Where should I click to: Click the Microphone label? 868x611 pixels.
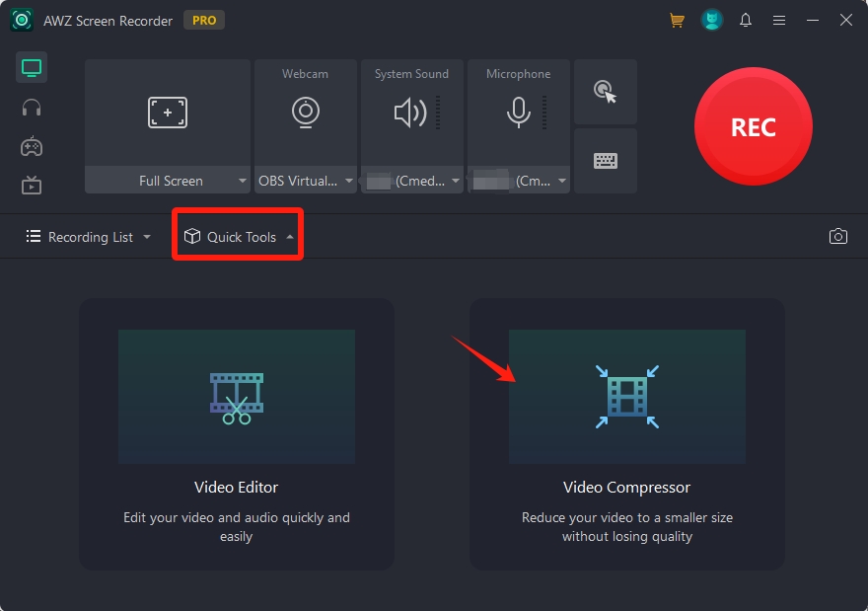pyautogui.click(x=518, y=74)
